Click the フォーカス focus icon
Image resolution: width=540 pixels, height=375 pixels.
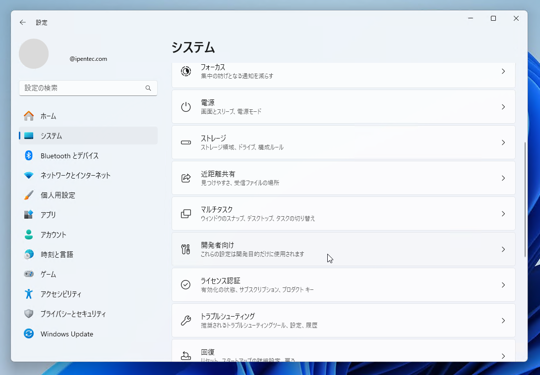186,71
